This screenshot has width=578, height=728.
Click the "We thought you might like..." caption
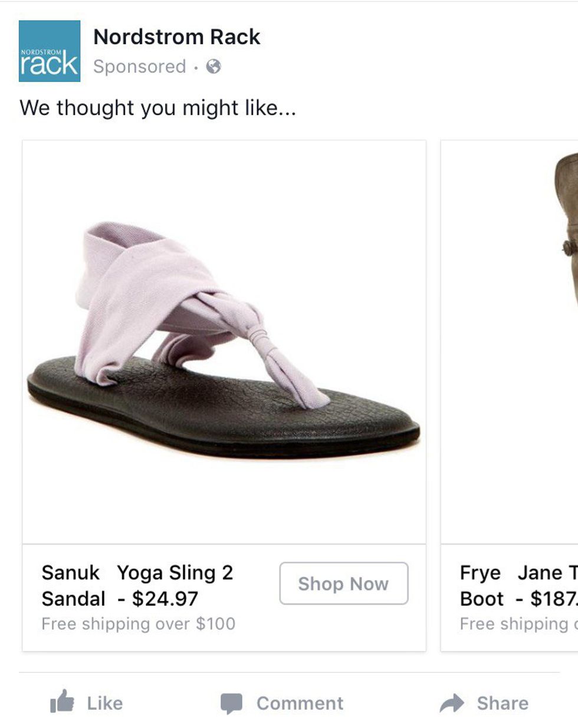tap(157, 108)
